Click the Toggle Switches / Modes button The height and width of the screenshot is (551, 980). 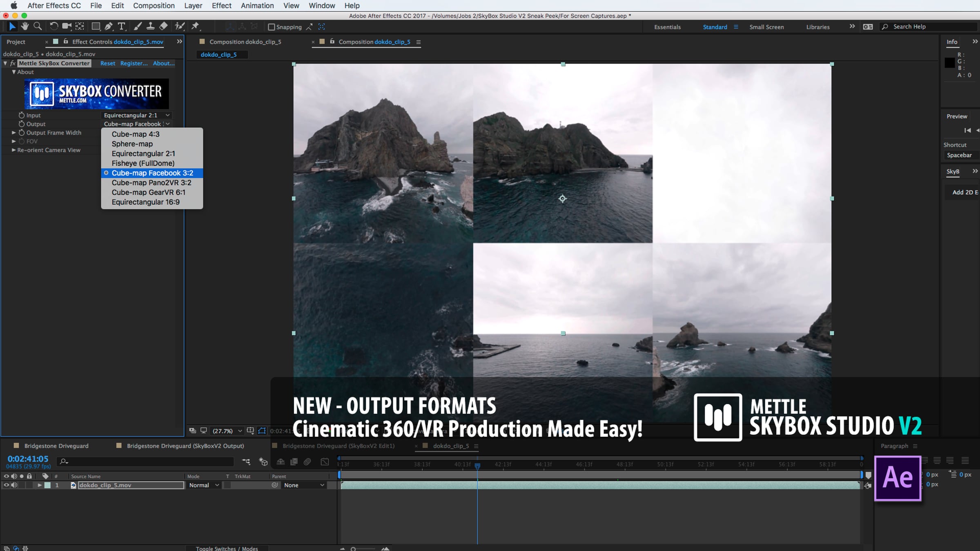[227, 548]
